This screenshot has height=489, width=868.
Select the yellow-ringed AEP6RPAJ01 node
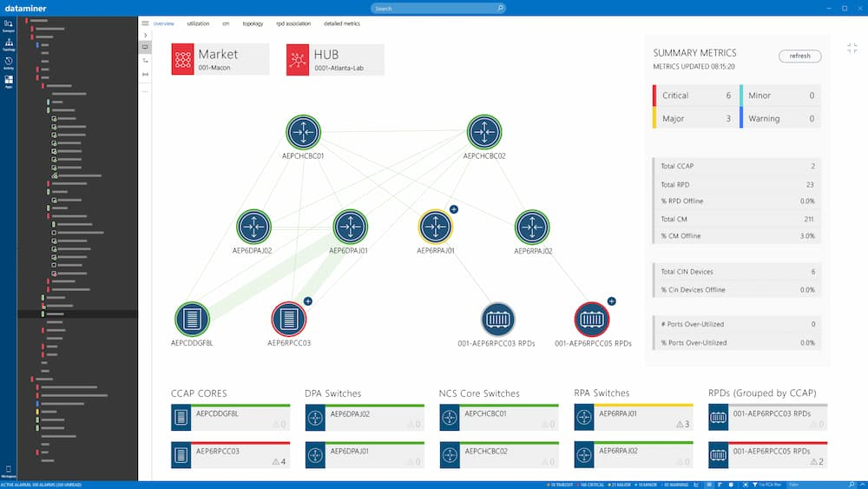pyautogui.click(x=436, y=227)
